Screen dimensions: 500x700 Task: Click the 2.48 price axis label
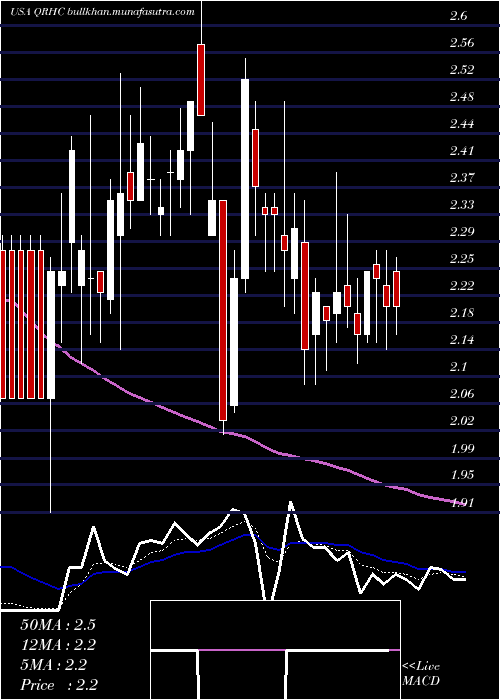(x=462, y=96)
